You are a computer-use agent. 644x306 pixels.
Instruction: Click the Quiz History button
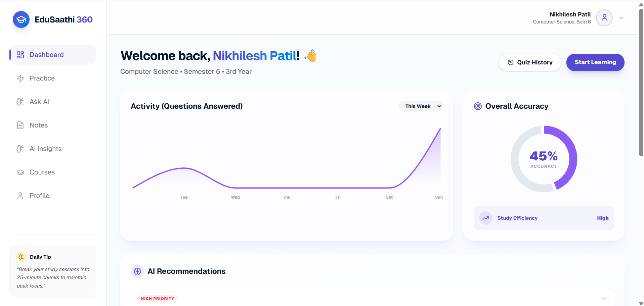pos(530,62)
